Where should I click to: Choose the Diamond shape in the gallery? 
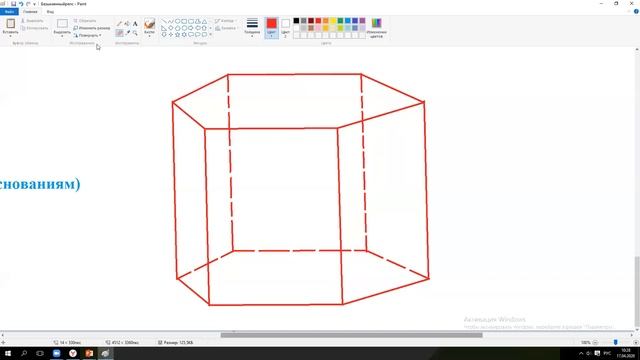click(171, 28)
